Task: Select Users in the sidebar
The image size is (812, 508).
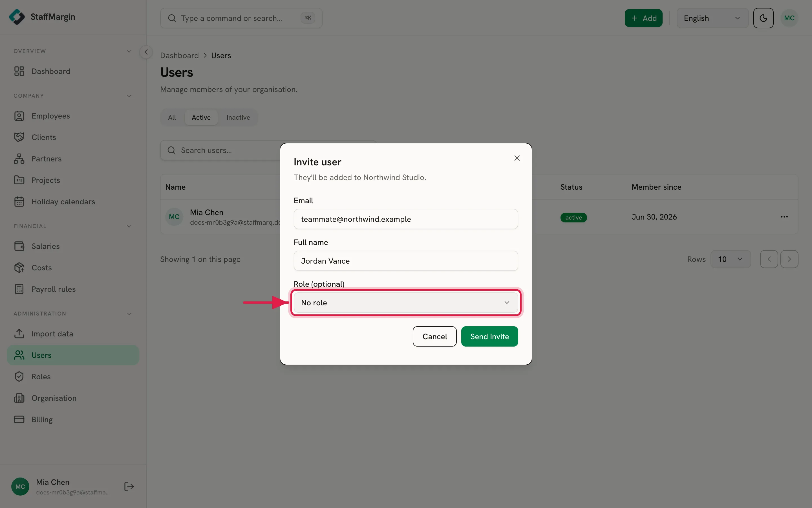Action: (73, 355)
